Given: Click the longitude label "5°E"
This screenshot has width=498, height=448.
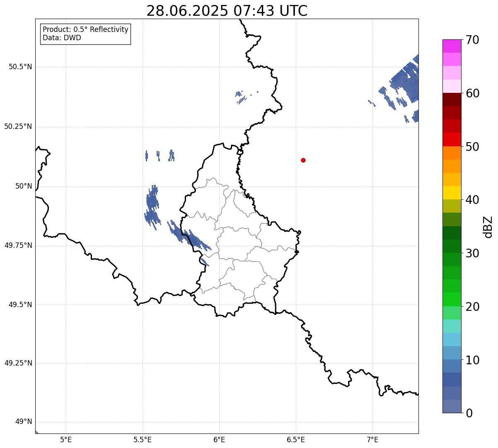Looking at the screenshot, I should [66, 439].
